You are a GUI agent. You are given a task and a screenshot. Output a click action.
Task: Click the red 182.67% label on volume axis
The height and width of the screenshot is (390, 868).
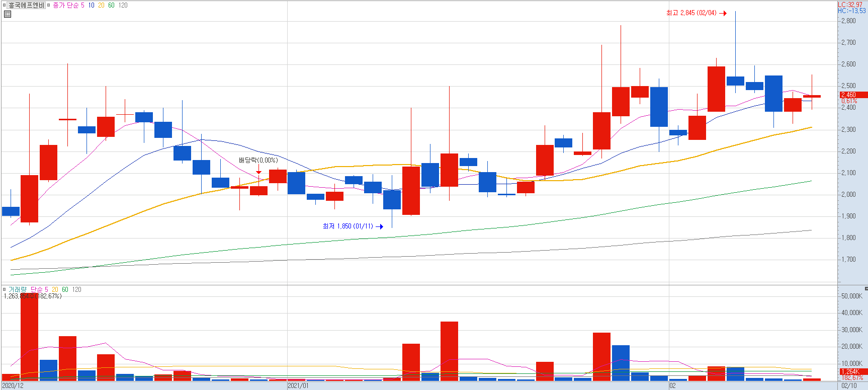click(852, 377)
